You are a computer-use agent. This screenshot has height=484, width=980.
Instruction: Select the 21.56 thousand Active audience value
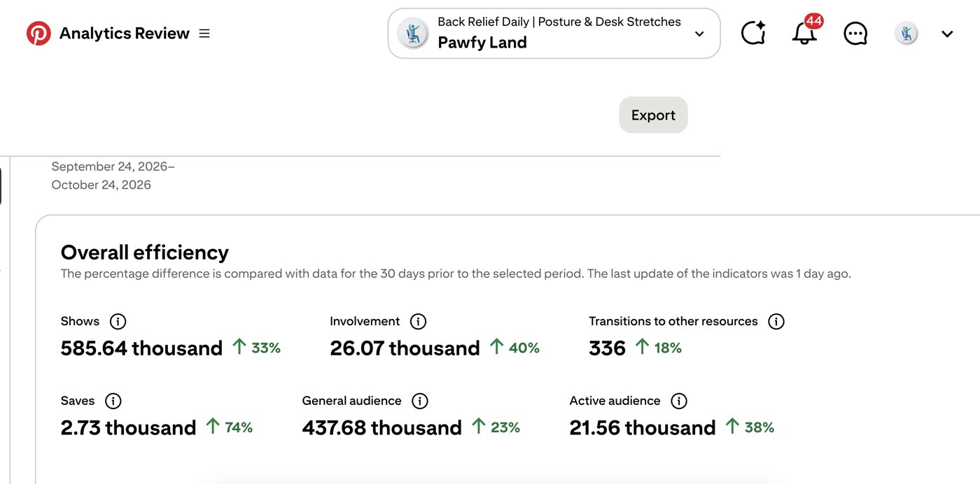(643, 428)
